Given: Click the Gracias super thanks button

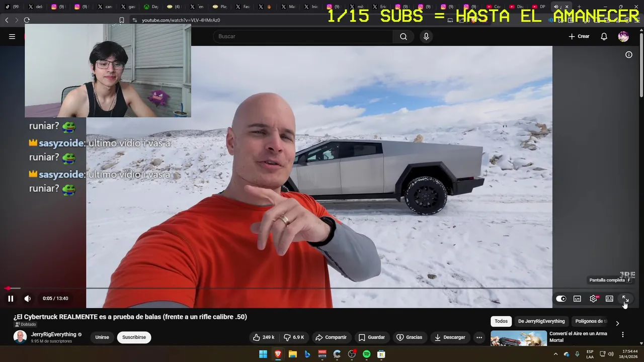Looking at the screenshot, I should pyautogui.click(x=410, y=337).
